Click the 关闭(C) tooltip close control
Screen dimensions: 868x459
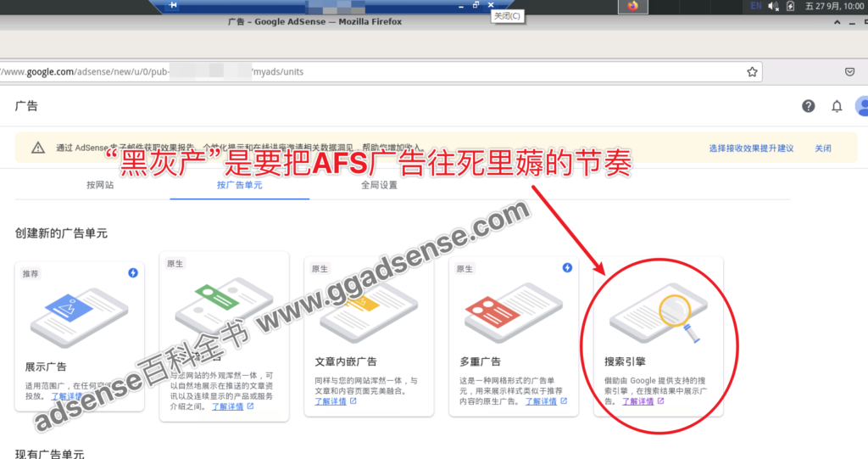(491, 4)
